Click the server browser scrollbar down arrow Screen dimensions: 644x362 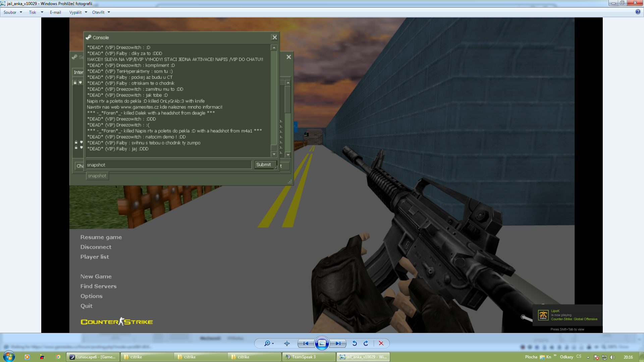pos(288,155)
